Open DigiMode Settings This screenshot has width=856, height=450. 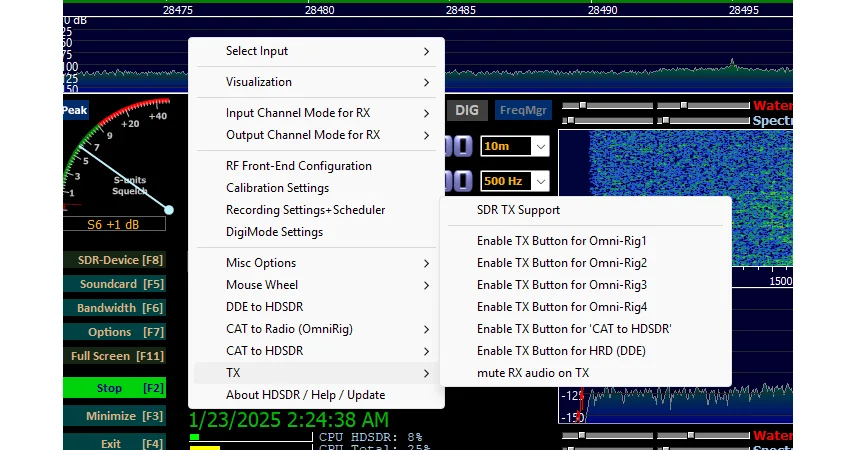tap(316, 232)
